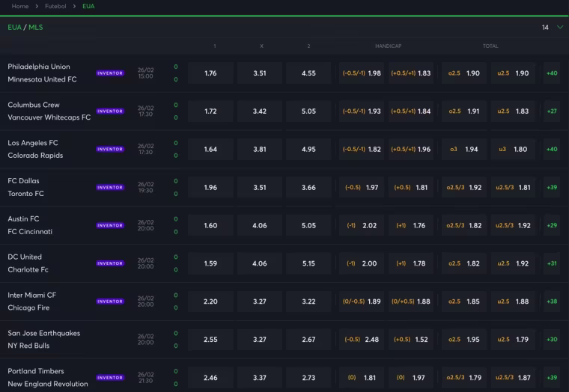Select handicap (+0.5/+1) 1.84 Vancouver Whitecaps
569x392 pixels.
click(x=411, y=111)
